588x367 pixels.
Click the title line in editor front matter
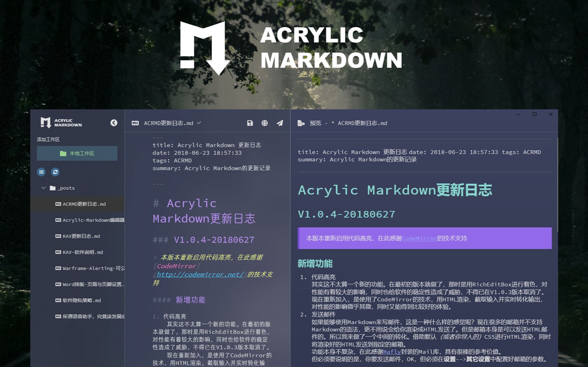(x=207, y=145)
